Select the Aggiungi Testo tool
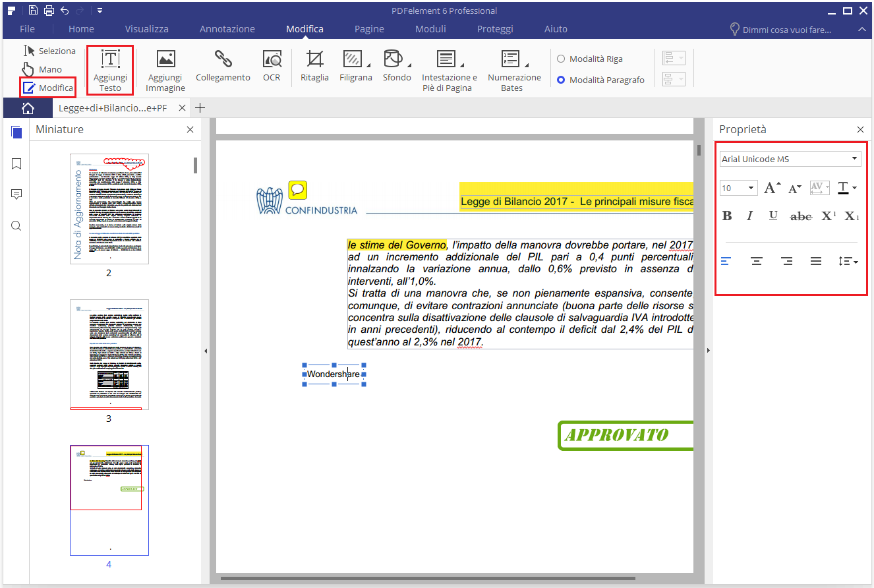The height and width of the screenshot is (588, 874). tap(110, 69)
